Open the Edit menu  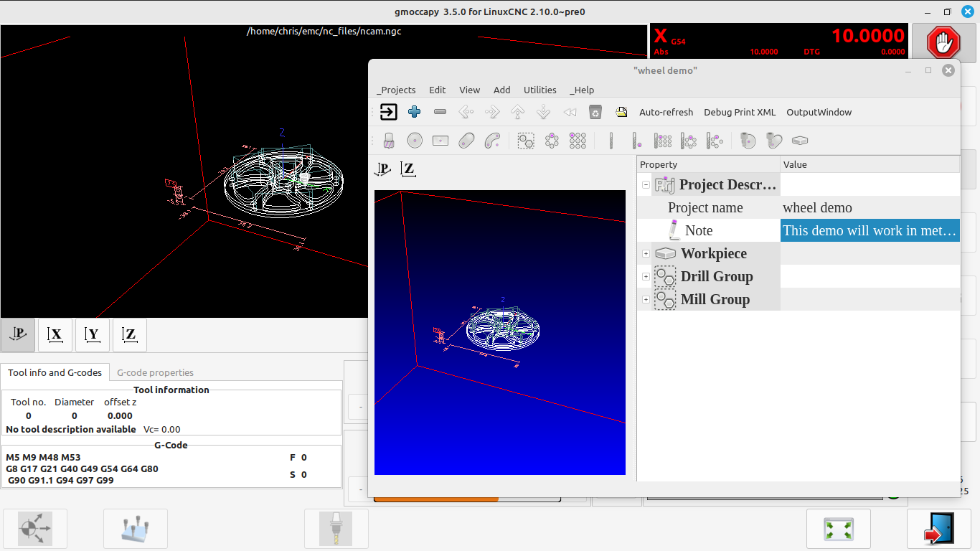[x=437, y=90]
